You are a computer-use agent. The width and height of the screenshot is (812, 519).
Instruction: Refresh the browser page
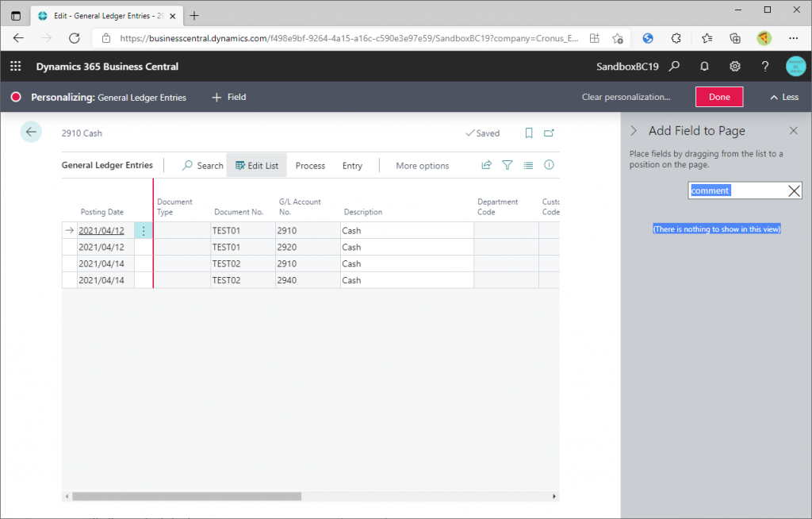[x=75, y=38]
